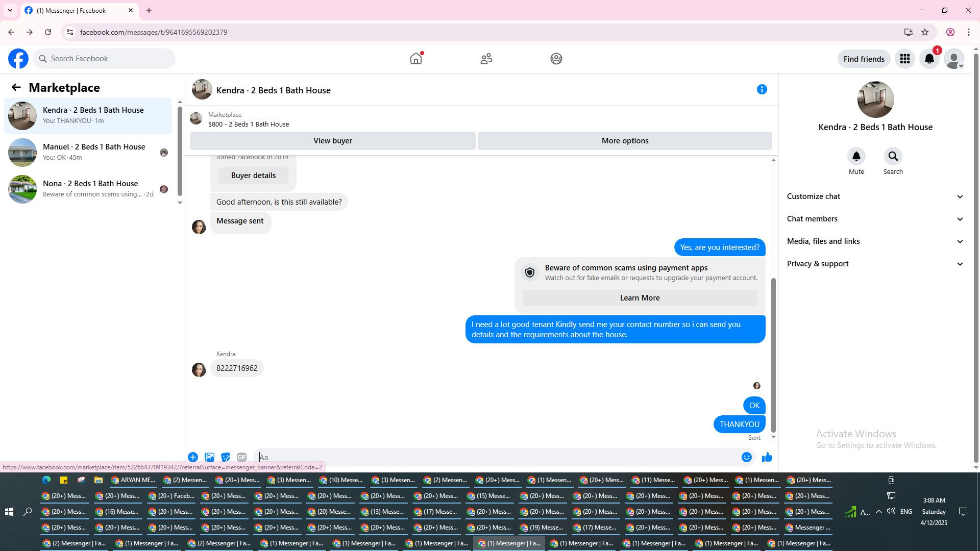The image size is (980, 551).
Task: Expand the Privacy & support section
Action: [x=875, y=264]
